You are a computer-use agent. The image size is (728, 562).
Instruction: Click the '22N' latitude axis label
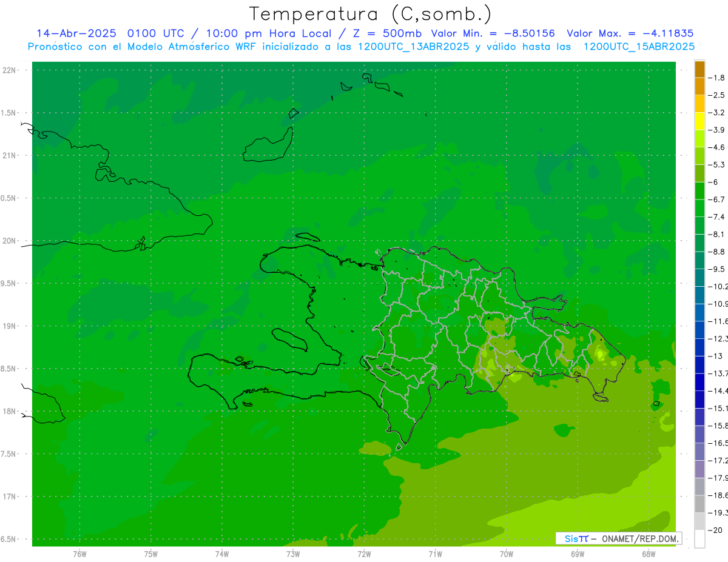9,70
